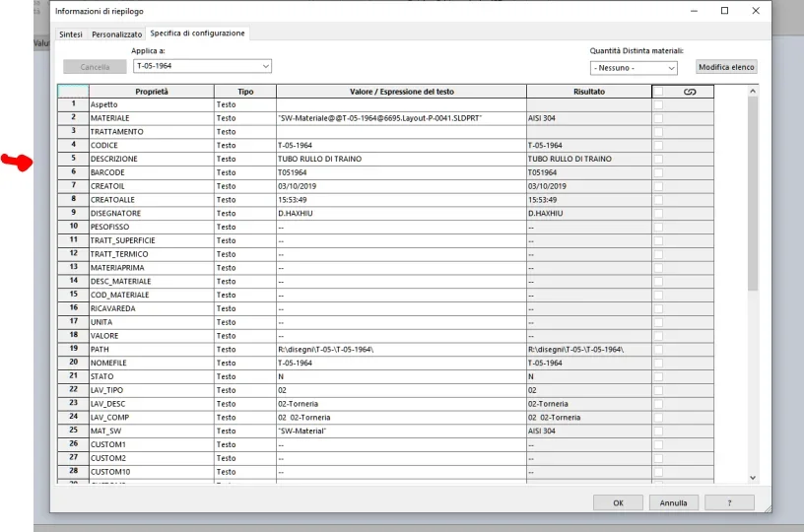Toggle the link checkbox in PATH row
The width and height of the screenshot is (804, 532).
tap(658, 349)
